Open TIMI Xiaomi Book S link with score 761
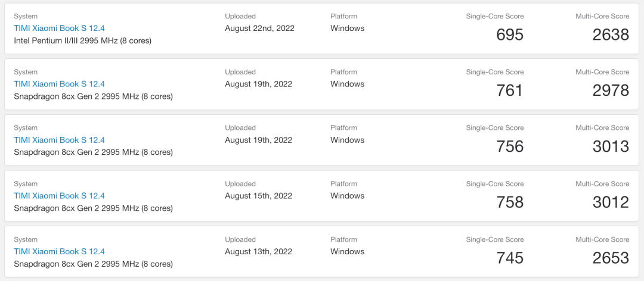The image size is (644, 281). (59, 84)
